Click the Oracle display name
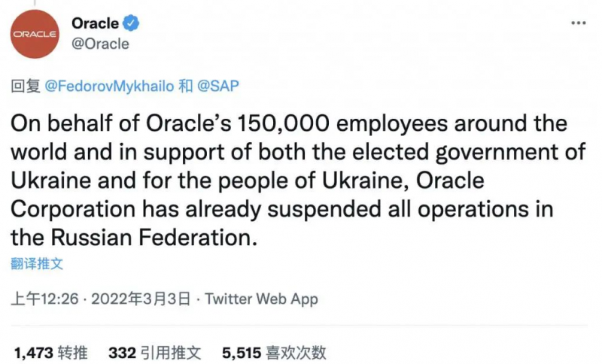602x364 pixels. click(95, 23)
